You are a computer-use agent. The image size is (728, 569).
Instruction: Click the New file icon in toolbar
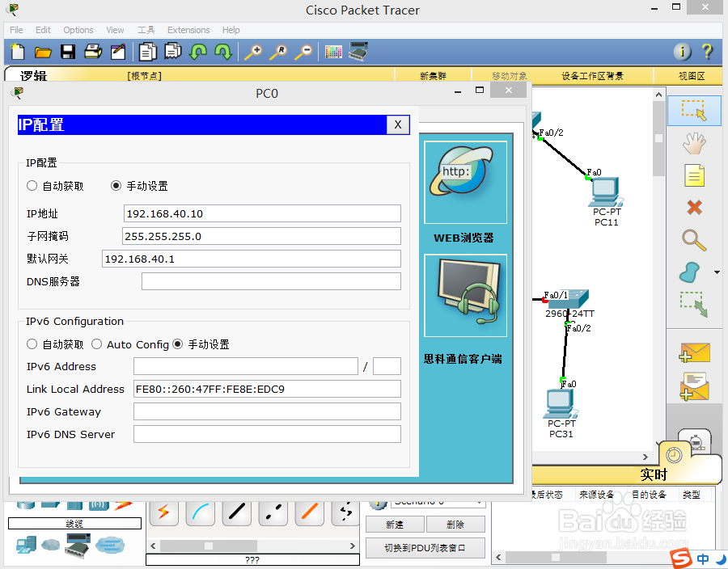click(x=18, y=52)
